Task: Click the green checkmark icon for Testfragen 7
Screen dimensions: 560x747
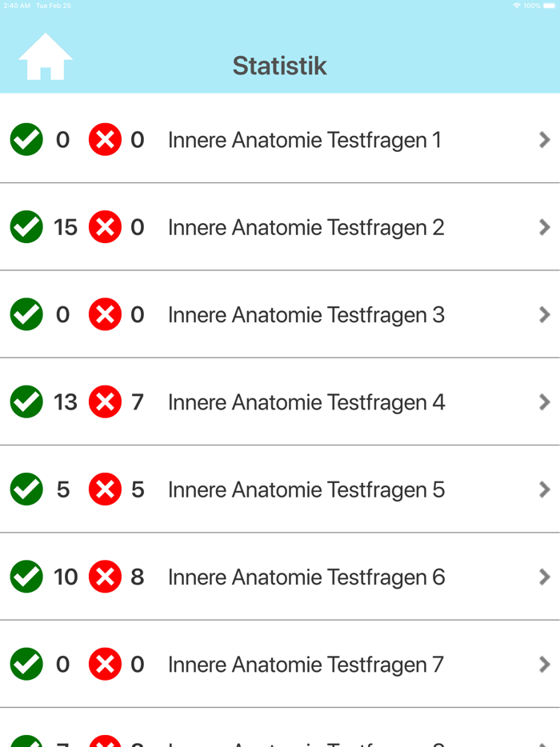Action: pos(26,664)
